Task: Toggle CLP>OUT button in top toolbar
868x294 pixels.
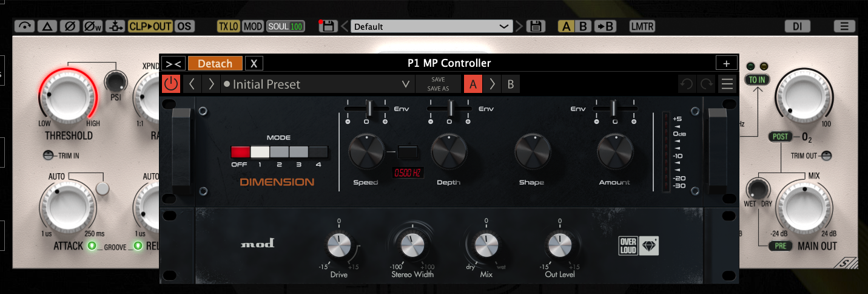Action: [150, 26]
